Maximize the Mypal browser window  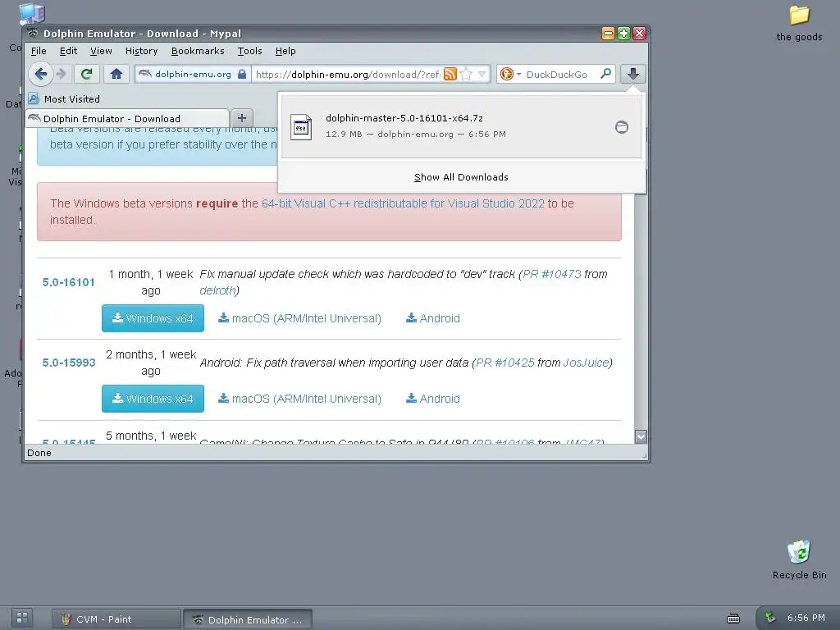pyautogui.click(x=623, y=33)
